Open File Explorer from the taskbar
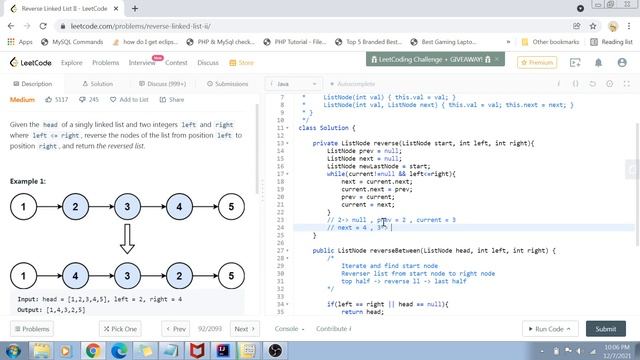The width and height of the screenshot is (640, 360). (x=41, y=351)
